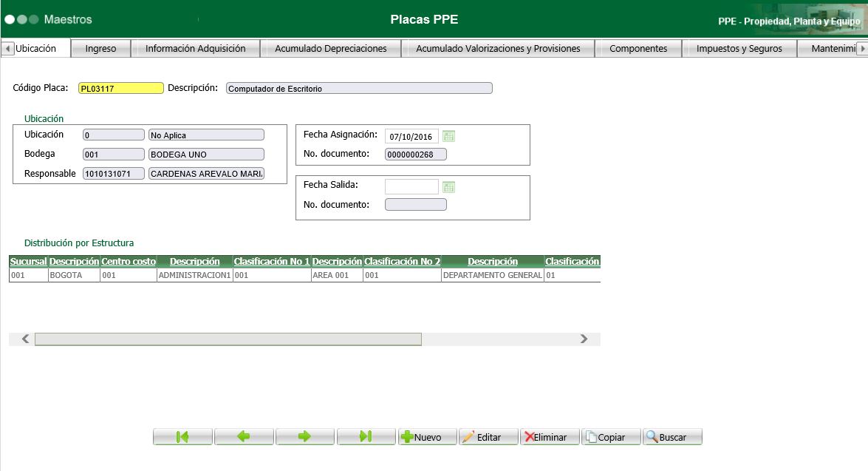Open calendar for Fecha Salida

point(449,187)
